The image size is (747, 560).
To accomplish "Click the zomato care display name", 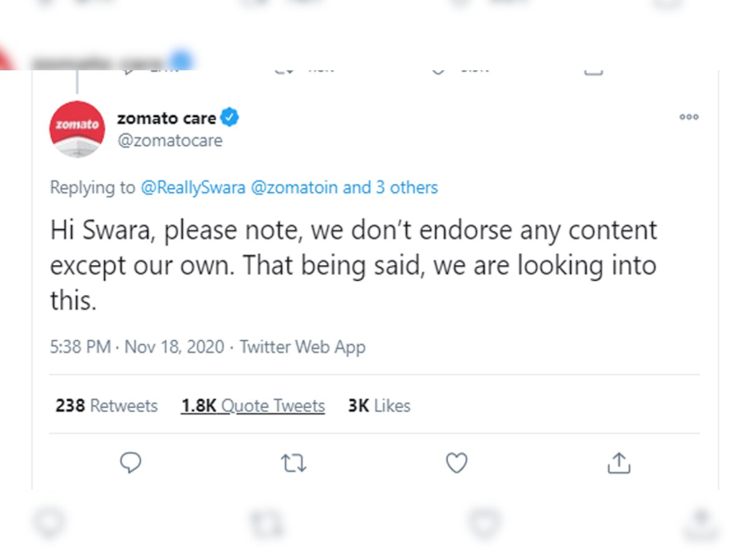I will (167, 117).
